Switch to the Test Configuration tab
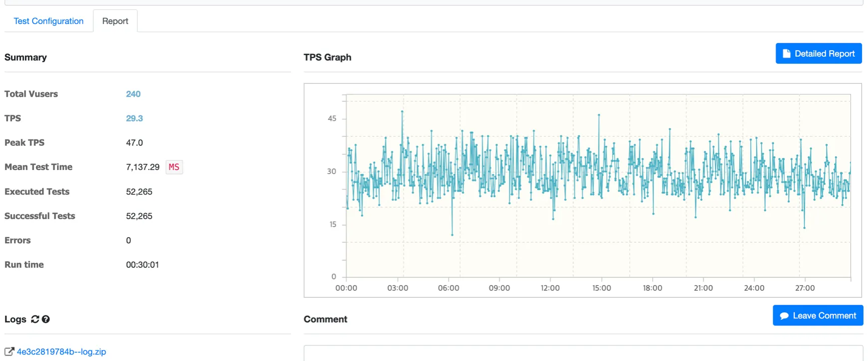The image size is (868, 361). point(49,21)
